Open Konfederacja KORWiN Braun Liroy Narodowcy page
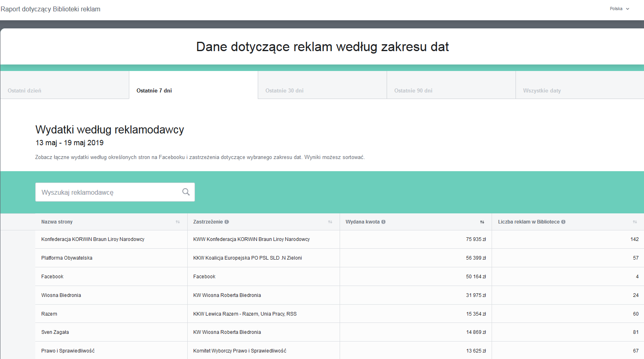The width and height of the screenshot is (644, 359). 93,239
